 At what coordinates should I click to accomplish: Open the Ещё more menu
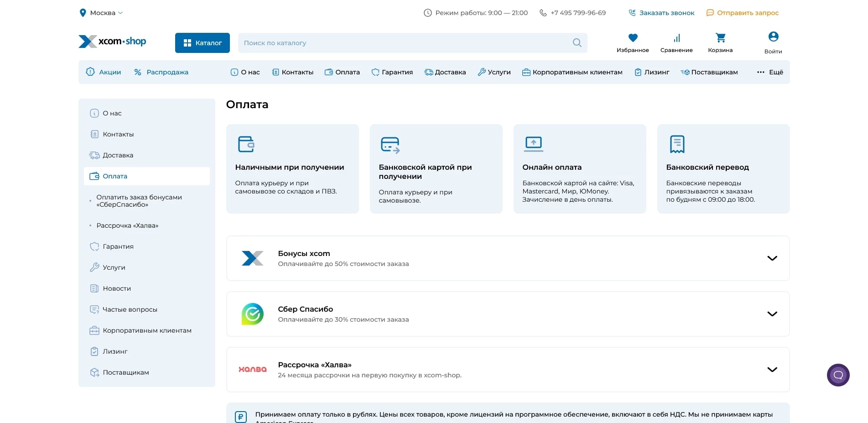pyautogui.click(x=770, y=72)
